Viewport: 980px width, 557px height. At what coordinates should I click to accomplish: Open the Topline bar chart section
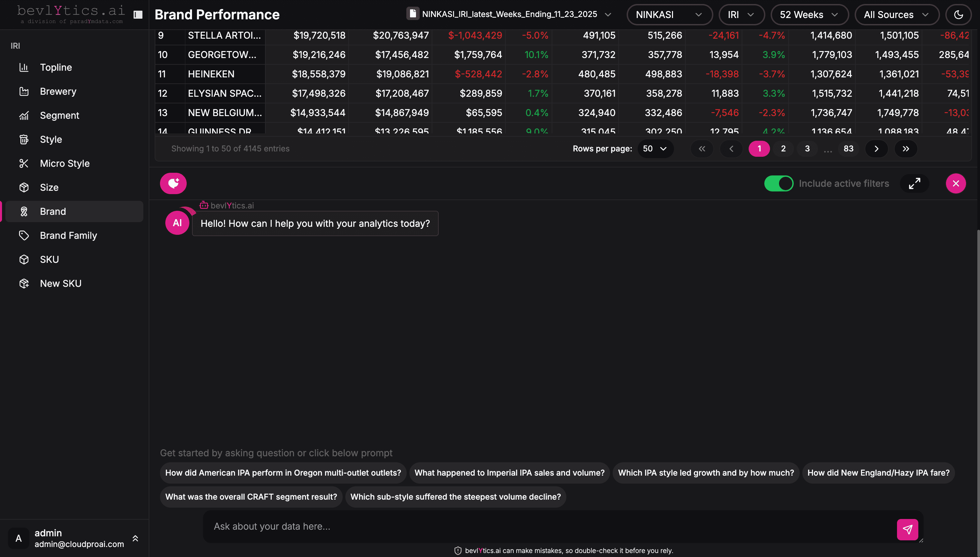[x=56, y=67]
